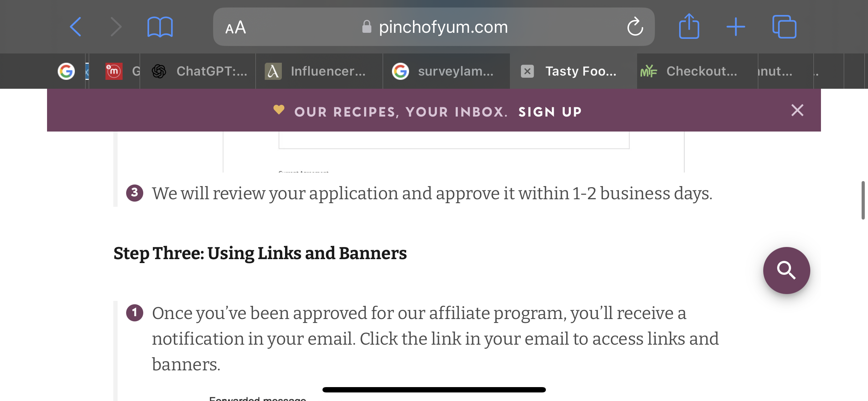Viewport: 868px width, 401px height.
Task: Open the bookmarks book icon
Action: click(160, 27)
